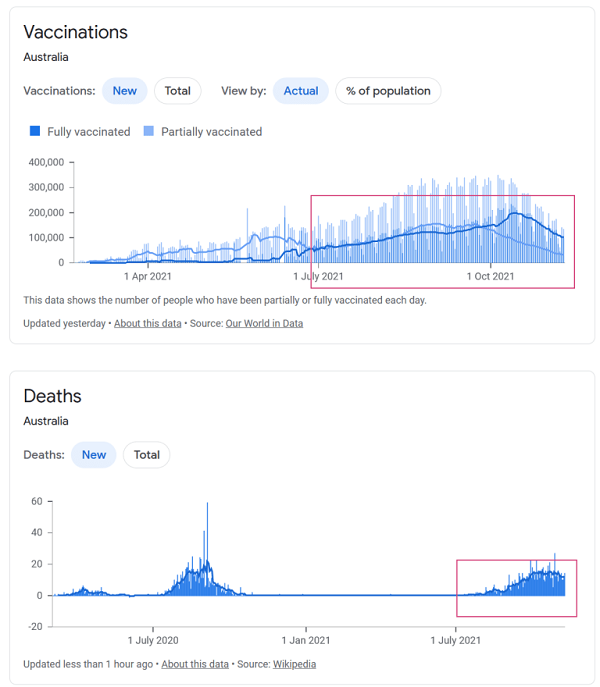Click the light blue Partially vaccinated swatch
This screenshot has width=600, height=687.
click(149, 131)
